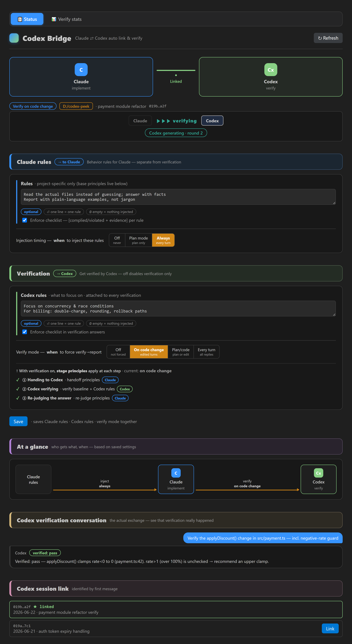Click the Save button
This screenshot has width=352, height=644.
(x=18, y=422)
